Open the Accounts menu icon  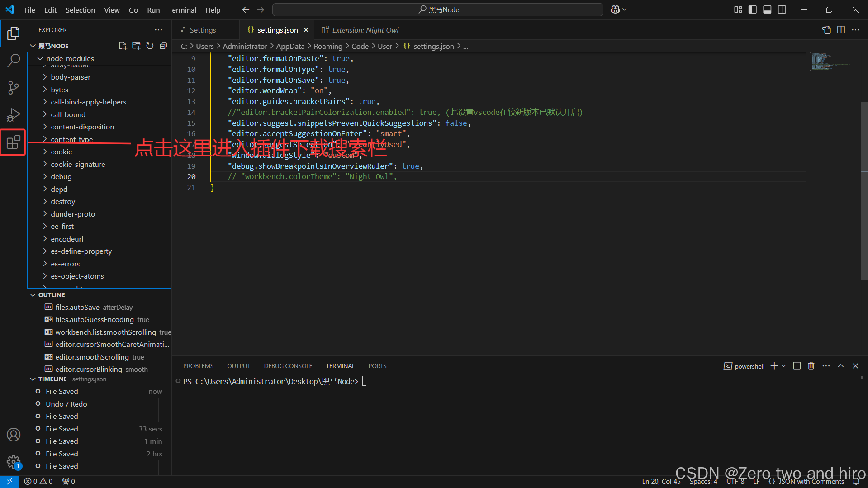click(14, 435)
